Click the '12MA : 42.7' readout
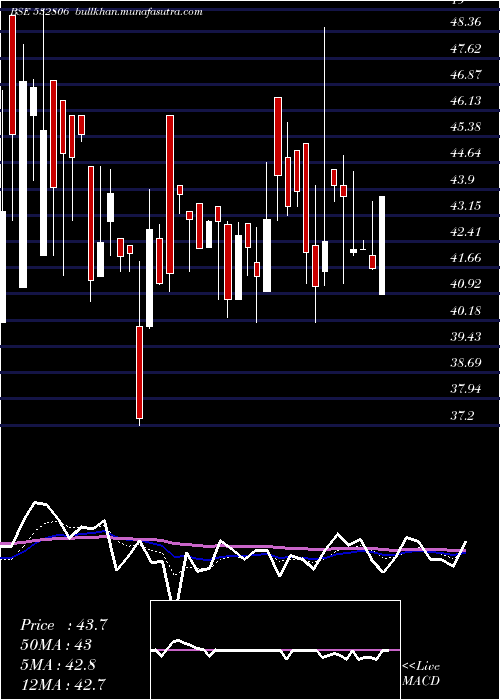 coord(63,684)
